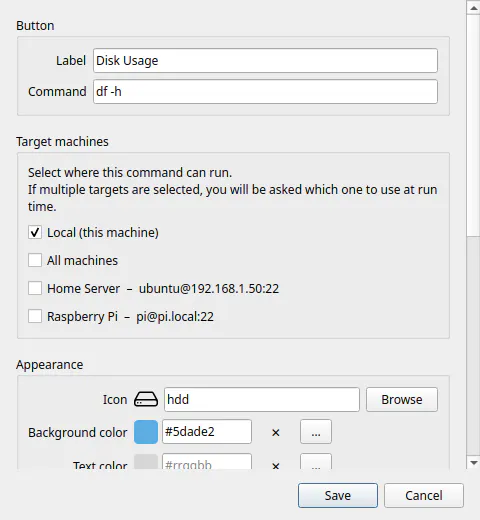Uncheck Local (this machine)
480x520 pixels.
point(35,232)
